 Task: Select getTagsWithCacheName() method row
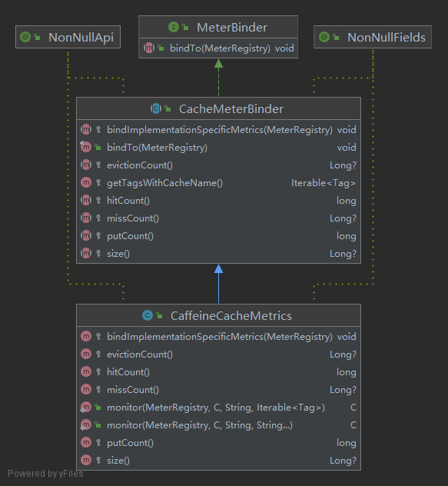coord(218,182)
